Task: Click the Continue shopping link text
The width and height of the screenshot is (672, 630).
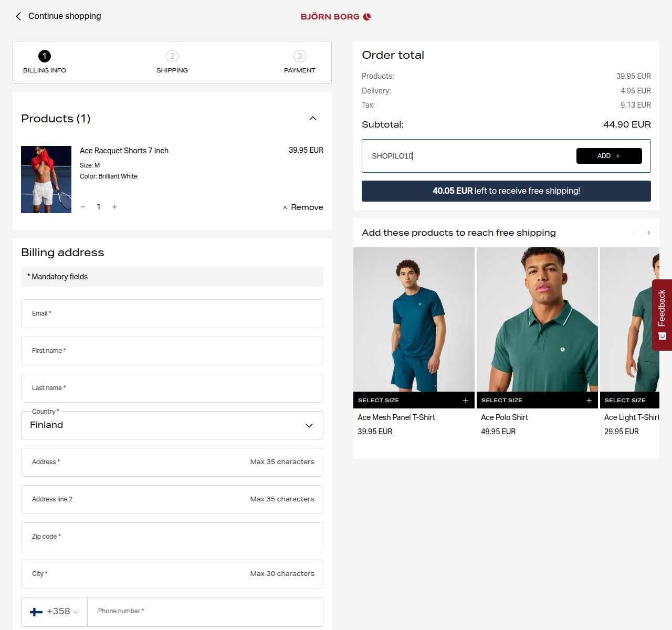Action: (x=65, y=16)
